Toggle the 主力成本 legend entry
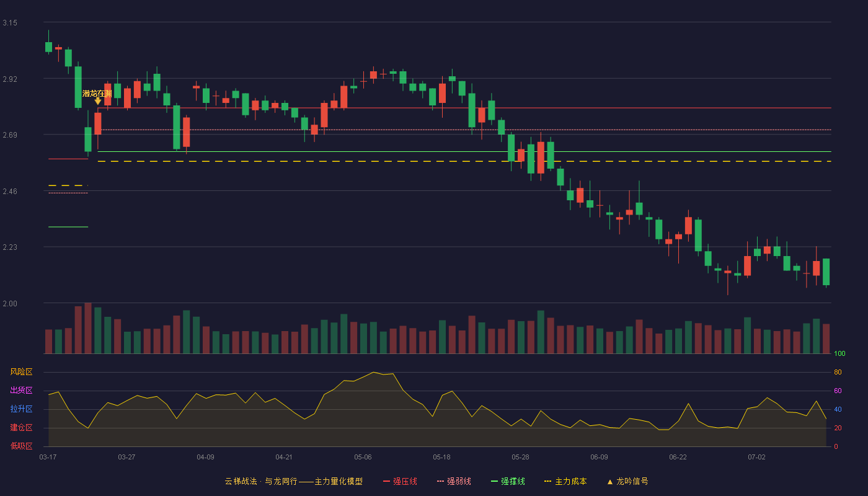The image size is (868, 496). (x=565, y=481)
